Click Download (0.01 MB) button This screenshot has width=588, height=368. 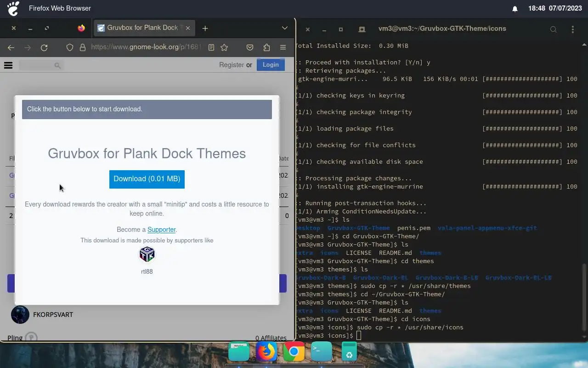pyautogui.click(x=147, y=179)
